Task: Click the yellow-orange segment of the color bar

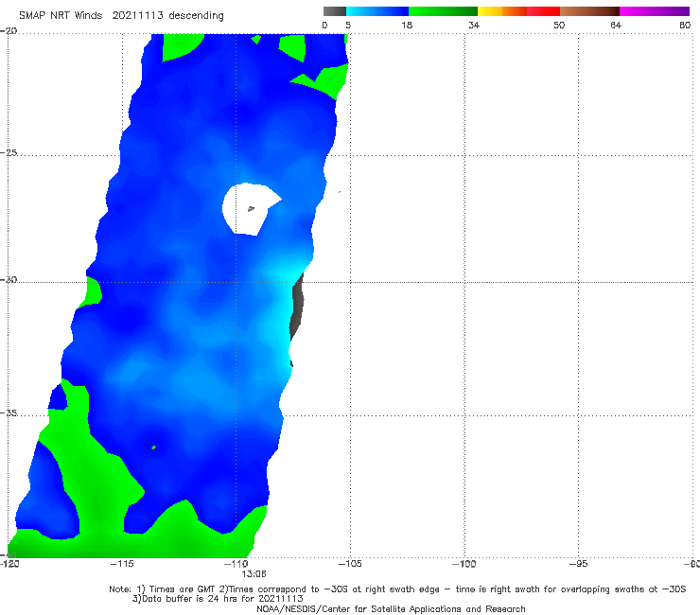Action: tap(502, 11)
